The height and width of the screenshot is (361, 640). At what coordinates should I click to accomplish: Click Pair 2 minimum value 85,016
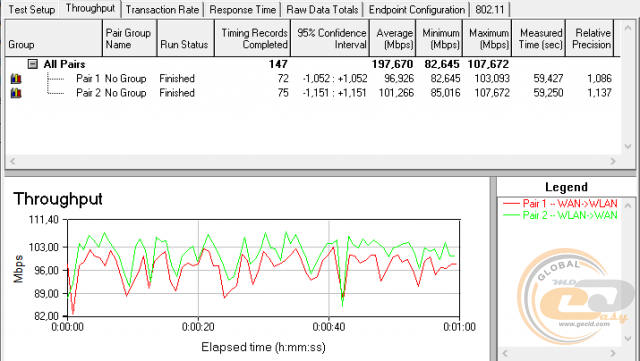(x=445, y=93)
